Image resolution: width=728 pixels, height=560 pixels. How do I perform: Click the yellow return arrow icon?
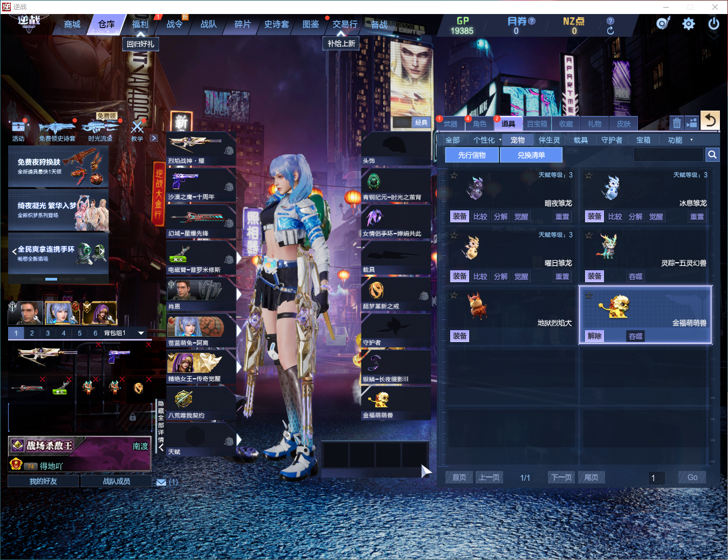click(x=710, y=120)
